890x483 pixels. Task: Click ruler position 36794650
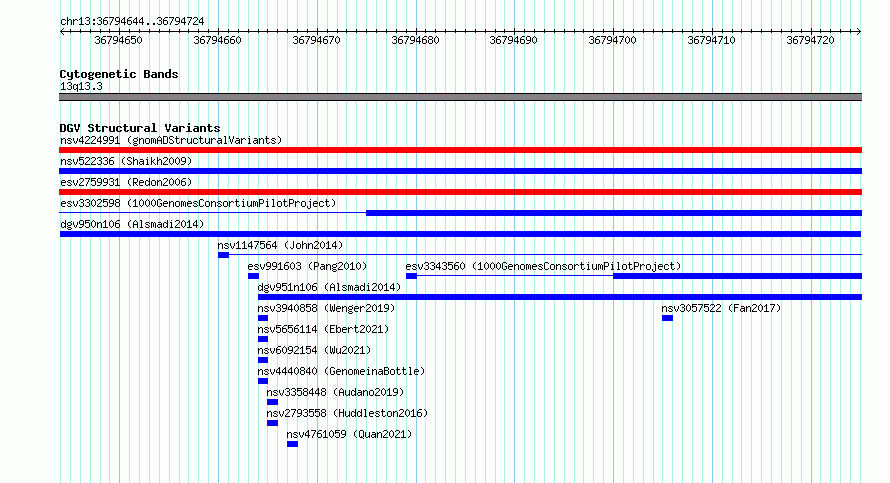pos(119,40)
